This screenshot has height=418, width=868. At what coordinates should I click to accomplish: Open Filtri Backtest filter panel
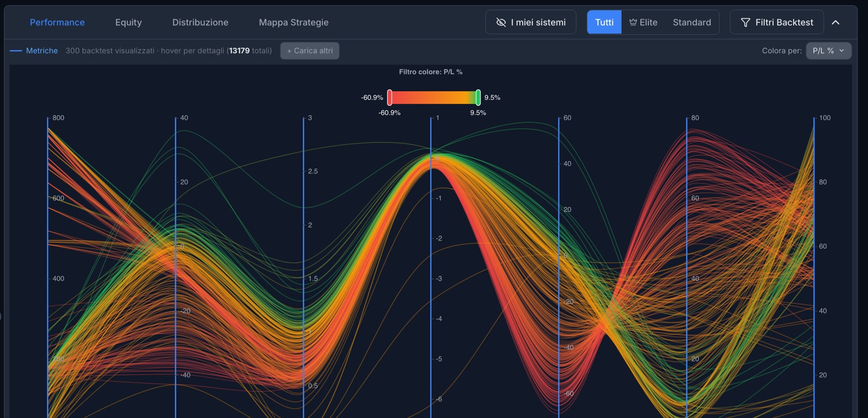point(777,22)
